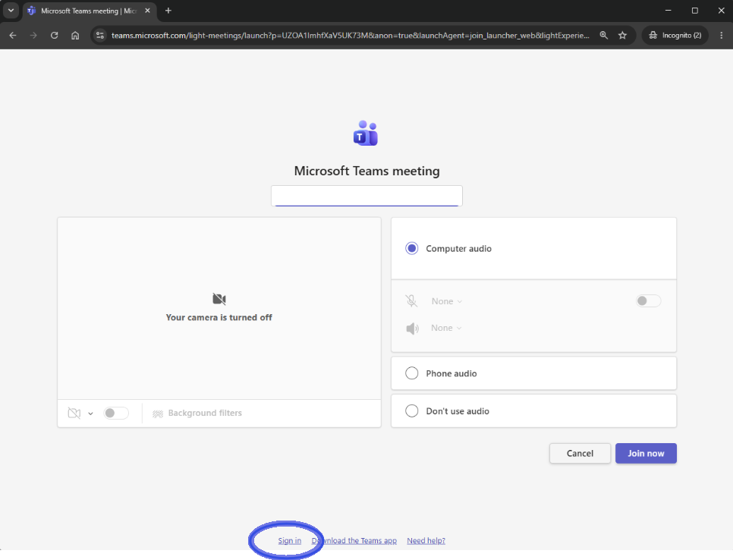Go back using the browser back arrow
The width and height of the screenshot is (733, 560).
pos(13,36)
